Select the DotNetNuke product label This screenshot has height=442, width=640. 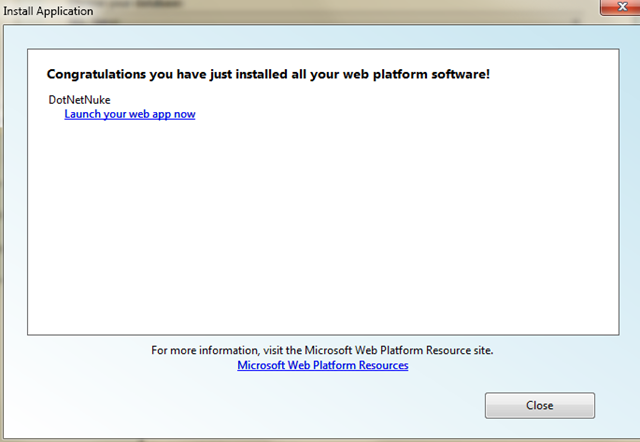tap(81, 100)
